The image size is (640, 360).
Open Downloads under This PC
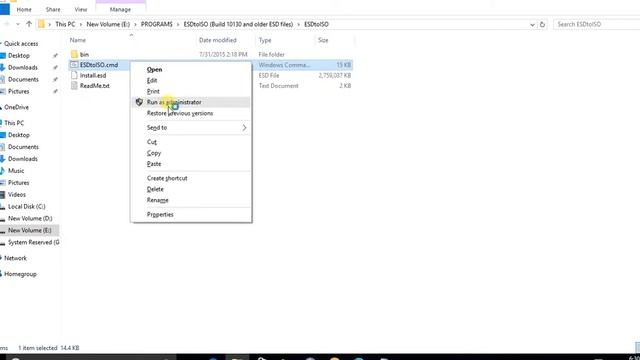[23, 159]
